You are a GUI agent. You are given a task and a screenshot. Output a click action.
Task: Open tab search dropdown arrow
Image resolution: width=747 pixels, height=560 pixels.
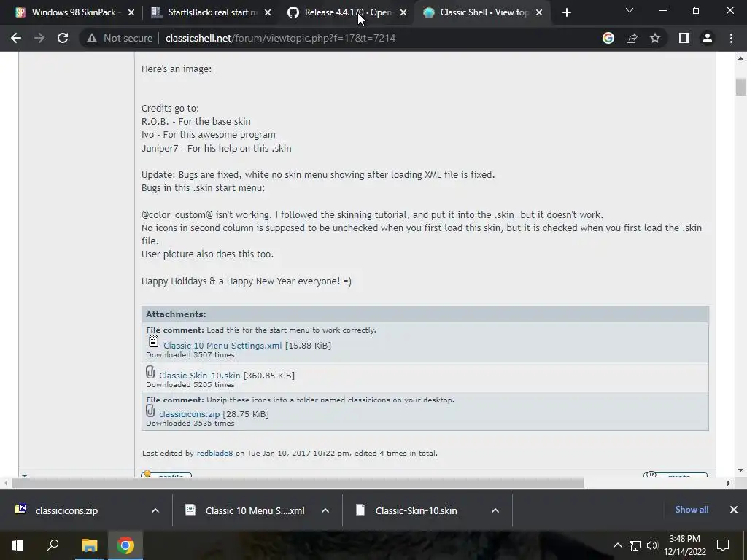pyautogui.click(x=630, y=10)
